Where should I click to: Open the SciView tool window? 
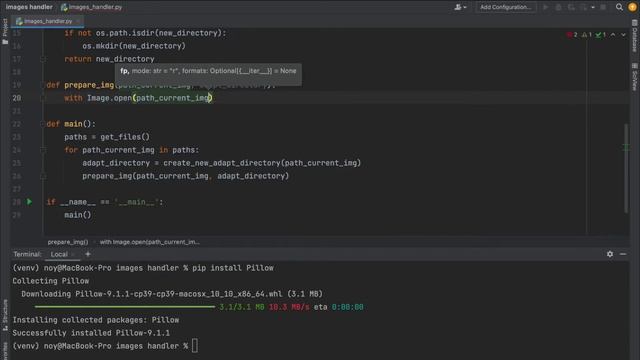635,77
